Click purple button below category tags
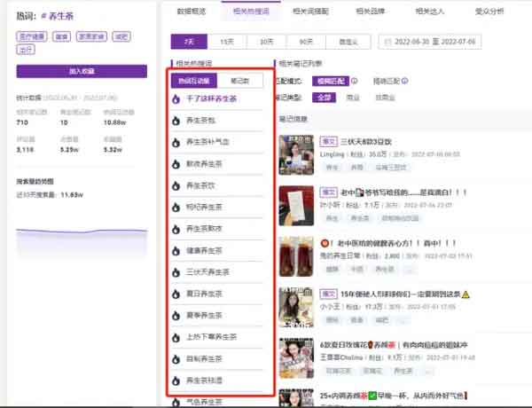 click(82, 71)
